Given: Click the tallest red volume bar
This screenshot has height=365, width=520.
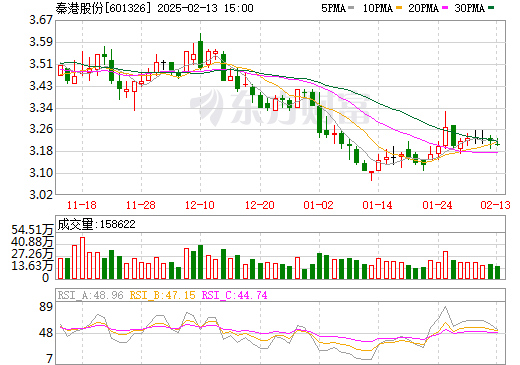Looking at the screenshot, I should [82, 258].
